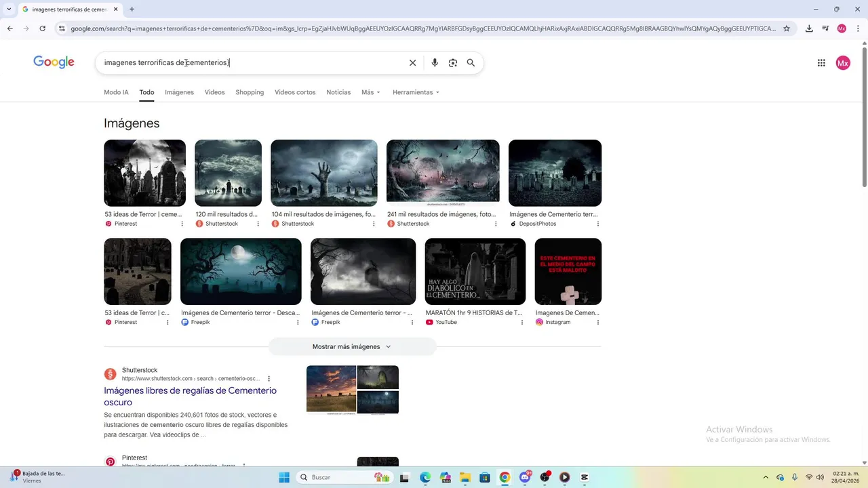This screenshot has width=868, height=488.
Task: Open a new Chrome tab with plus button
Action: (132, 9)
